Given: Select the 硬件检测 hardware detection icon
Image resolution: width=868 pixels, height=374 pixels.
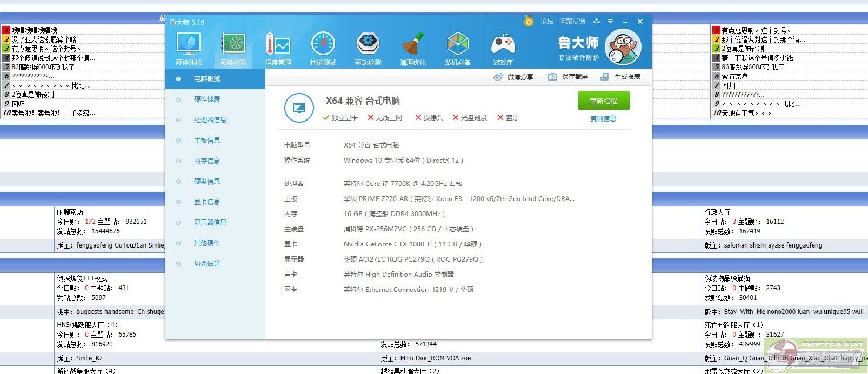Looking at the screenshot, I should click(233, 49).
